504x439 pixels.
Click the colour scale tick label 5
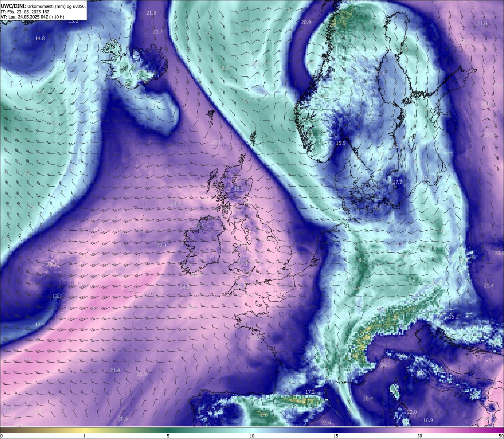click(x=168, y=436)
